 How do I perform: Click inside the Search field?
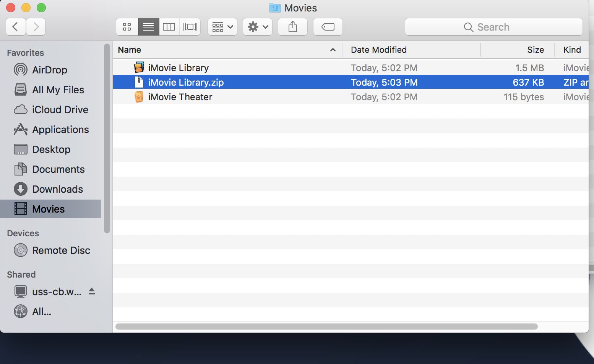[494, 27]
